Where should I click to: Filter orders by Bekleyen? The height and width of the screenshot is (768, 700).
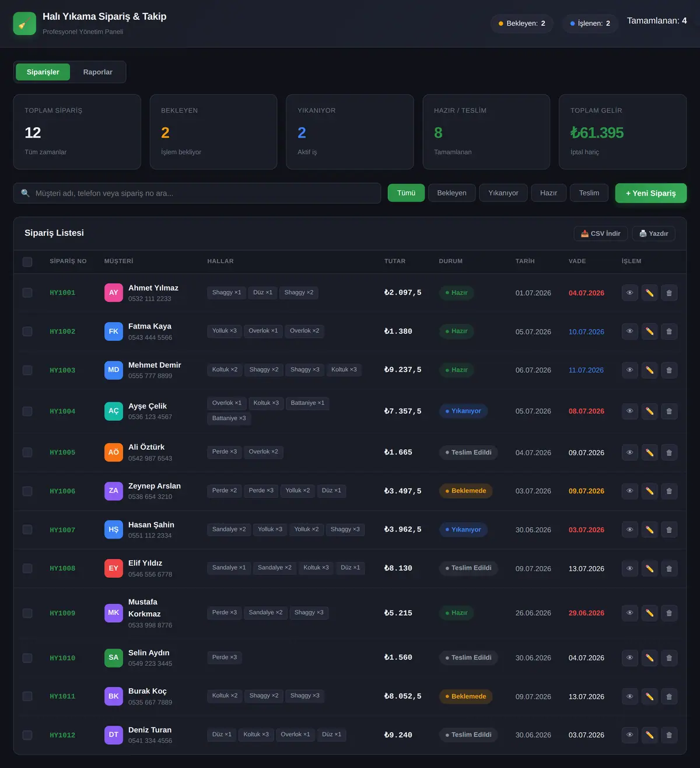(452, 193)
